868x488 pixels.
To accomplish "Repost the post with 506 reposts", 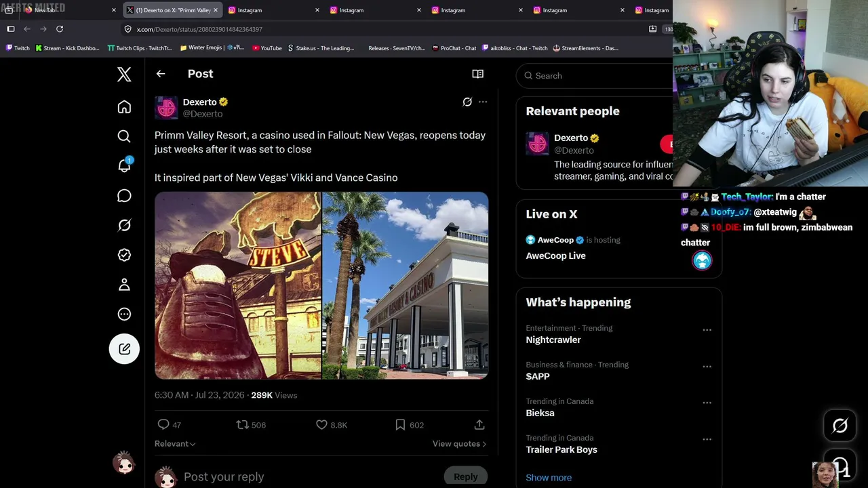I will point(251,425).
